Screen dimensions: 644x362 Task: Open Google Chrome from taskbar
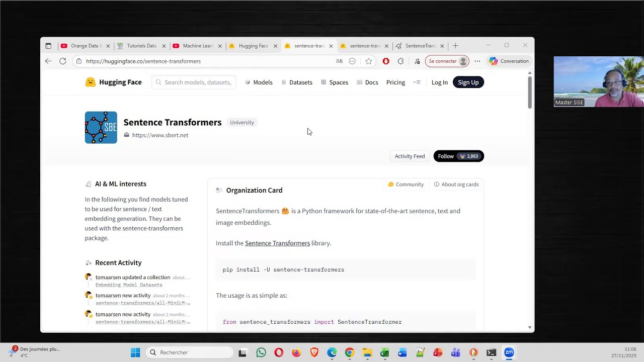[x=349, y=352]
